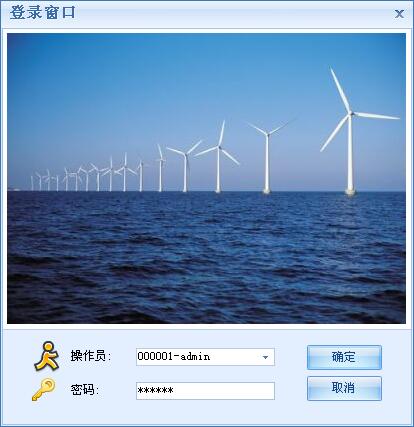This screenshot has height=427, width=414.
Task: Focus the 密码 password input field
Action: (x=205, y=391)
